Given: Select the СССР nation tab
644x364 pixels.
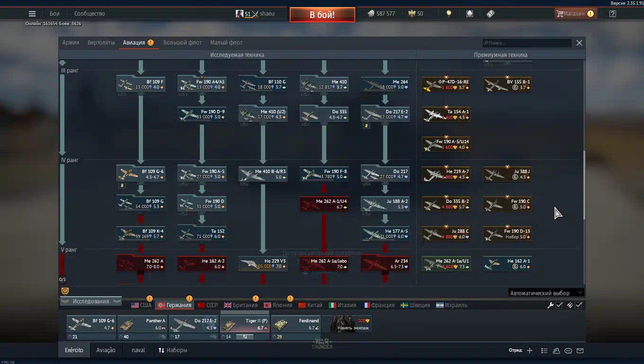Looking at the screenshot, I should tap(207, 305).
